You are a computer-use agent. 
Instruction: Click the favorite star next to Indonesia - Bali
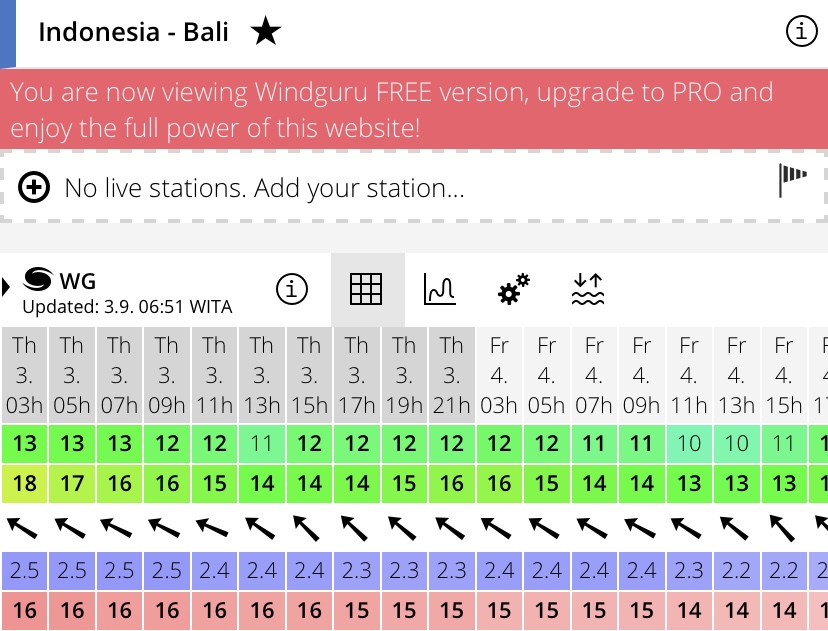click(266, 31)
